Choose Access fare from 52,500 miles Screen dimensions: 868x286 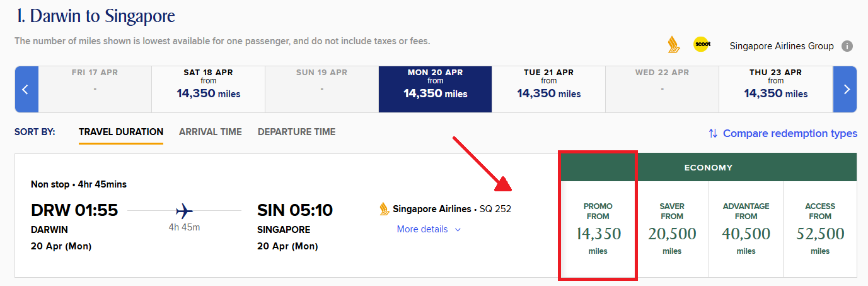[820, 230]
